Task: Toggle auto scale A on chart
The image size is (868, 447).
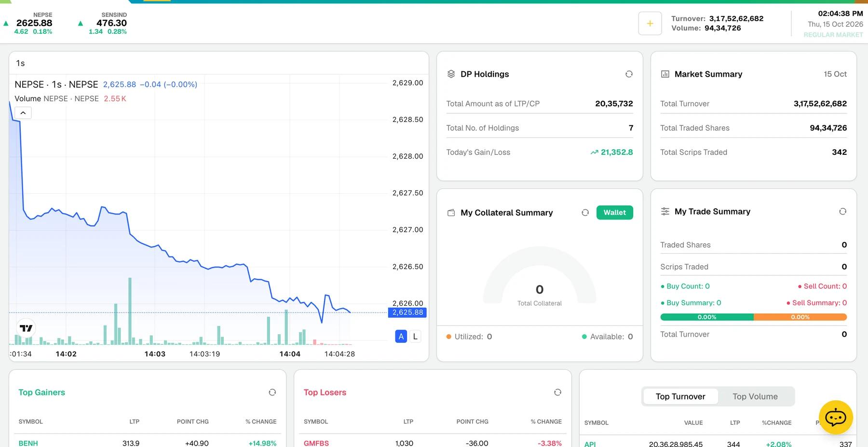Action: coord(401,337)
